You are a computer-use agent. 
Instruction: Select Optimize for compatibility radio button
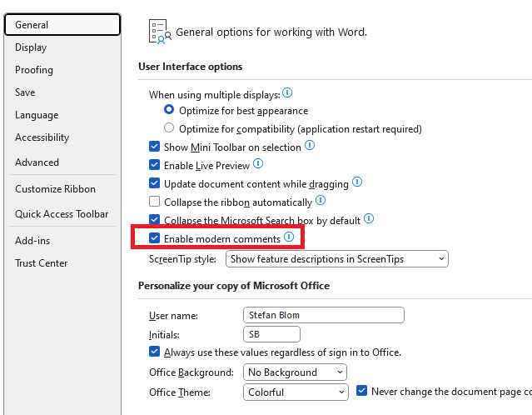point(169,128)
